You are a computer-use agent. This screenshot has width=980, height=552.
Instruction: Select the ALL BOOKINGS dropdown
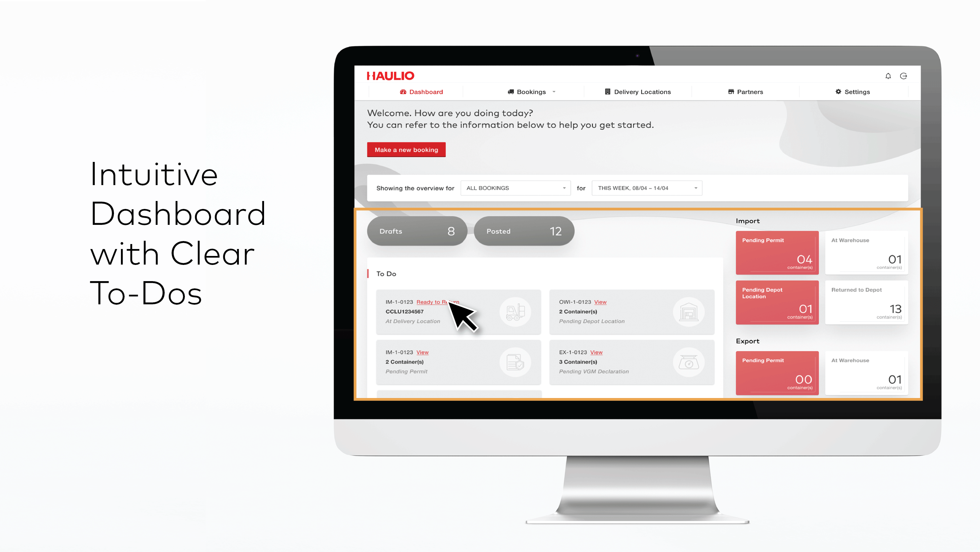click(x=514, y=187)
